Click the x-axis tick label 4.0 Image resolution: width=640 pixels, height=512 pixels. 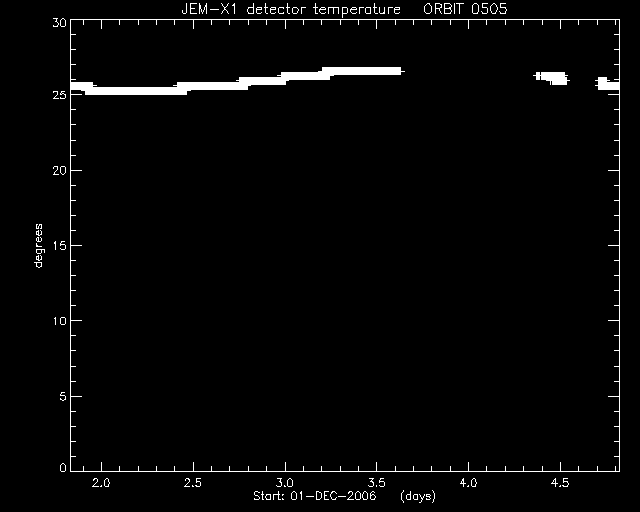(468, 483)
